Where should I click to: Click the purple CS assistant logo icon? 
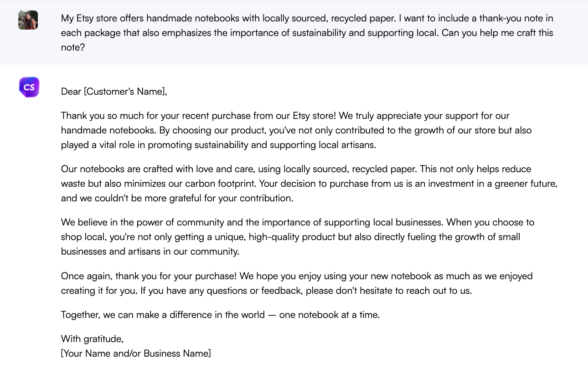(29, 87)
